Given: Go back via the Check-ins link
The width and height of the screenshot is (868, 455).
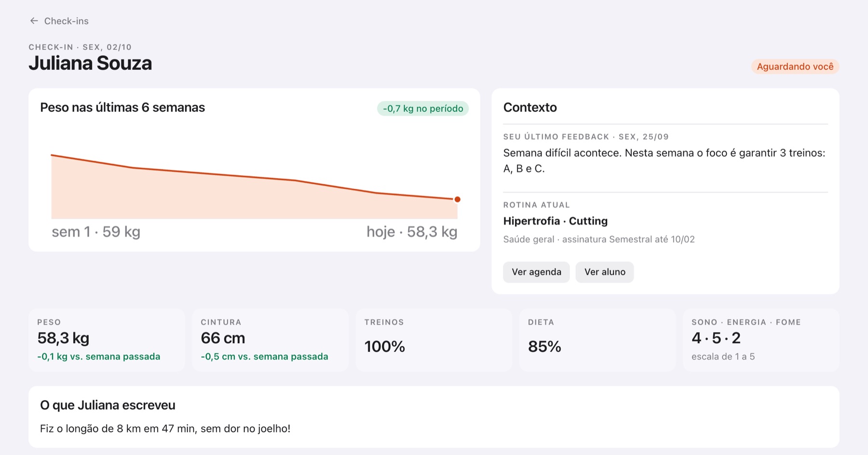Looking at the screenshot, I should click(66, 21).
